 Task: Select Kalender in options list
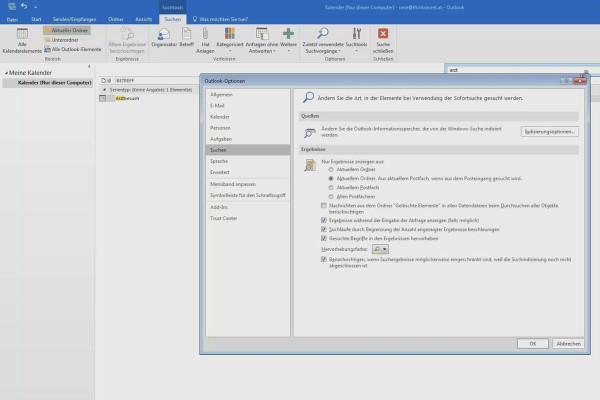[248, 117]
